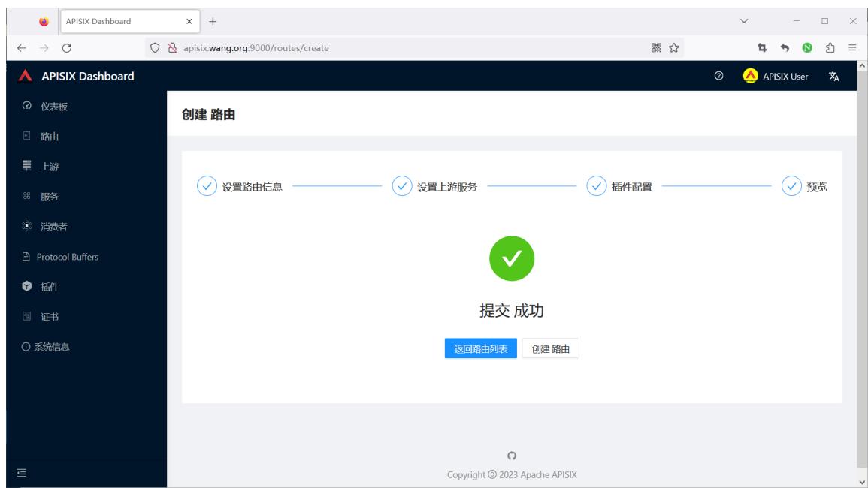Open the QR code icon in address bar
868x488 pixels.
(x=656, y=47)
